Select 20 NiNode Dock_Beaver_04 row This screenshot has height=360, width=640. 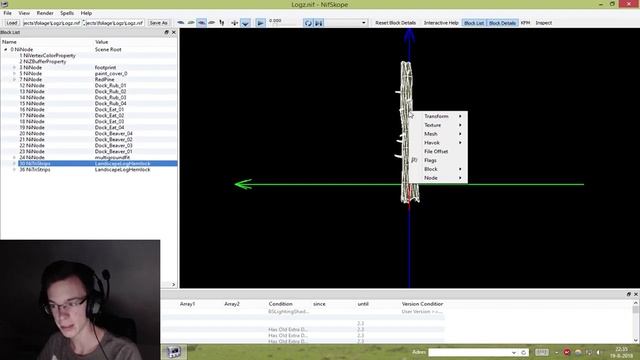pyautogui.click(x=89, y=133)
